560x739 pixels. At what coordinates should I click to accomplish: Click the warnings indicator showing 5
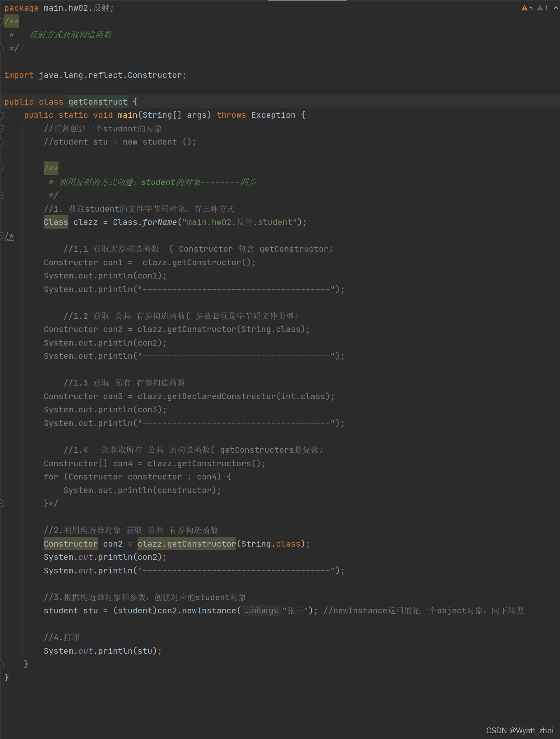[527, 8]
